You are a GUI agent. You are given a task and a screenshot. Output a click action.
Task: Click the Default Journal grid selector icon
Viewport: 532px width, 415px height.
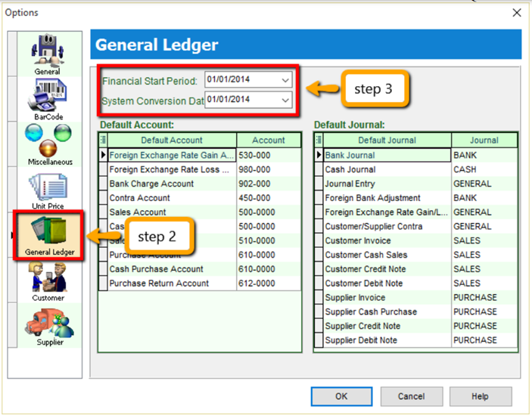click(319, 140)
